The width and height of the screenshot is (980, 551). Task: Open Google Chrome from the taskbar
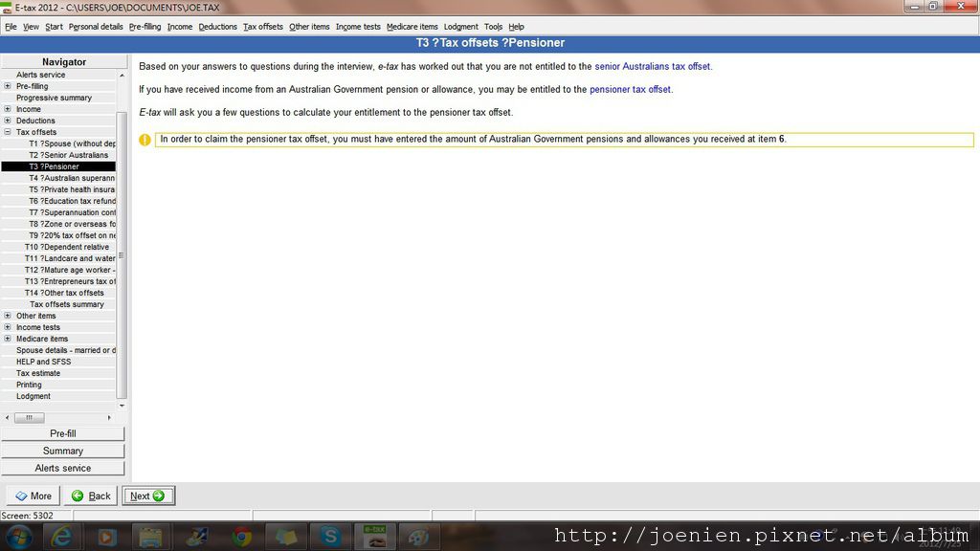pos(241,537)
